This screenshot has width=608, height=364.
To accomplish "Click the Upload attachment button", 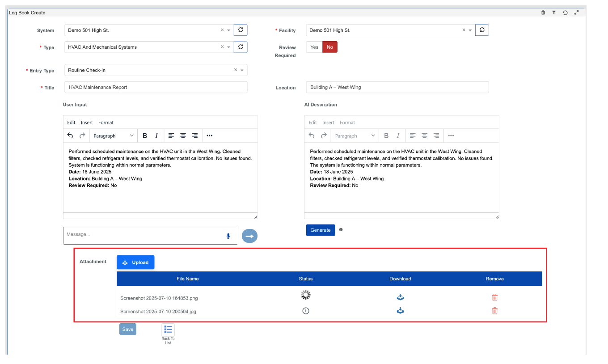I will point(135,262).
